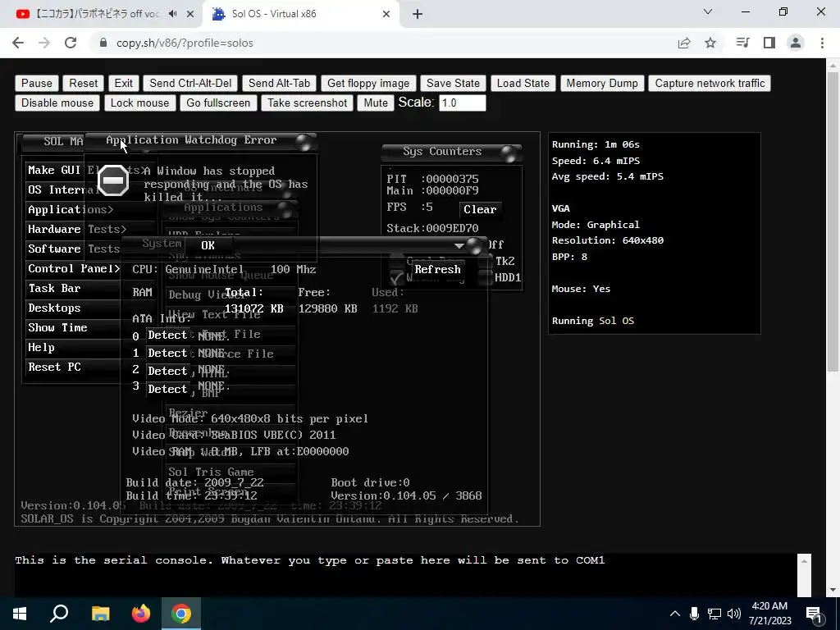This screenshot has height=630, width=840.
Task: Toggle the Tk2 checkbox in Sys Counters
Action: coord(486,261)
